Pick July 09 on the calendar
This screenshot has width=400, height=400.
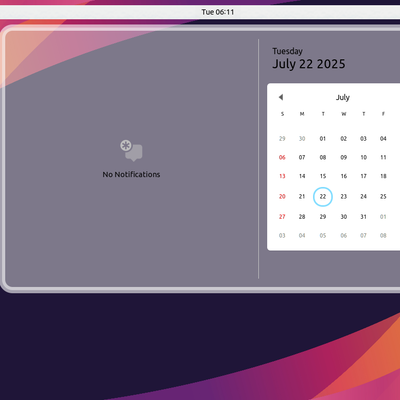coord(343,157)
